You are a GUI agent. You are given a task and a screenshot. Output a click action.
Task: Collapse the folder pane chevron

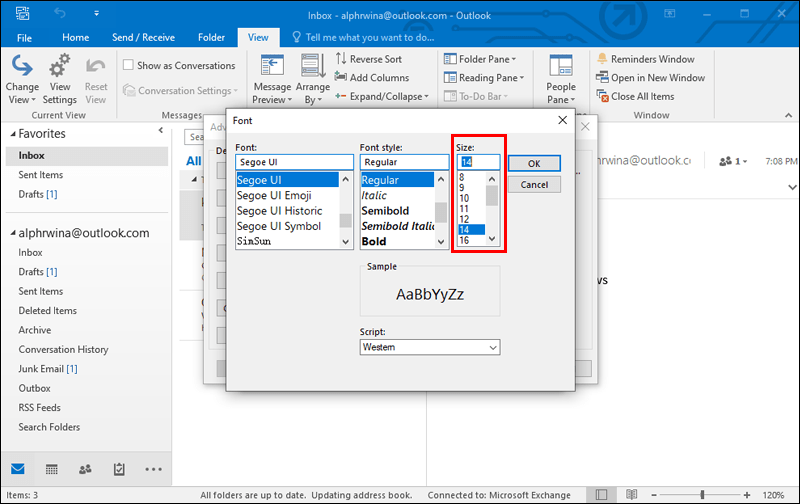[x=161, y=130]
